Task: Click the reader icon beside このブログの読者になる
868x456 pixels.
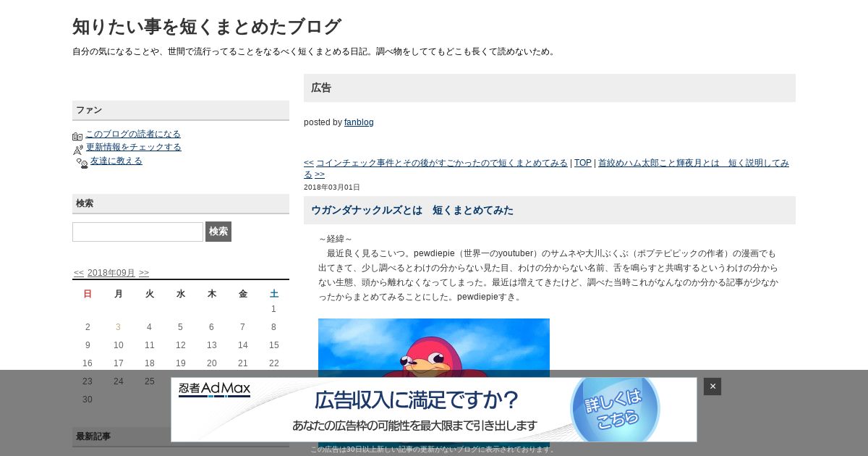Action: (77, 136)
